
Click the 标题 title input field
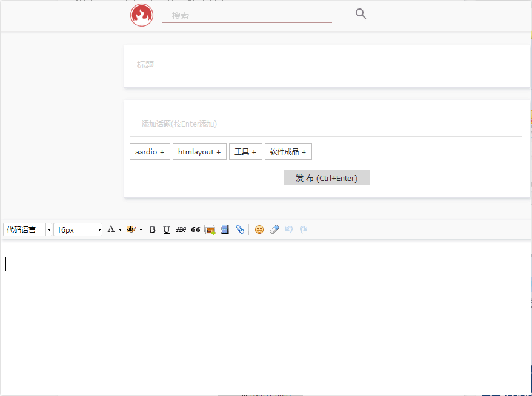pyautogui.click(x=326, y=65)
